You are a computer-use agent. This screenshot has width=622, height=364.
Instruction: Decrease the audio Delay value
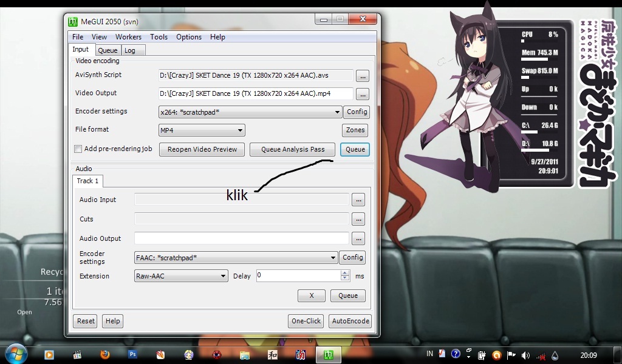(345, 278)
